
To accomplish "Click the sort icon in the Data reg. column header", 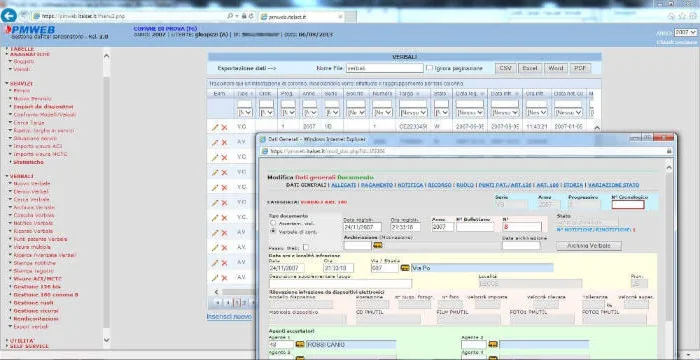I will [482, 94].
